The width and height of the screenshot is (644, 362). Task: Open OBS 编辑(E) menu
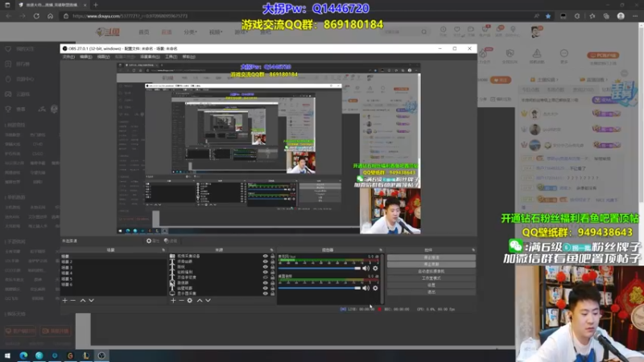click(86, 56)
